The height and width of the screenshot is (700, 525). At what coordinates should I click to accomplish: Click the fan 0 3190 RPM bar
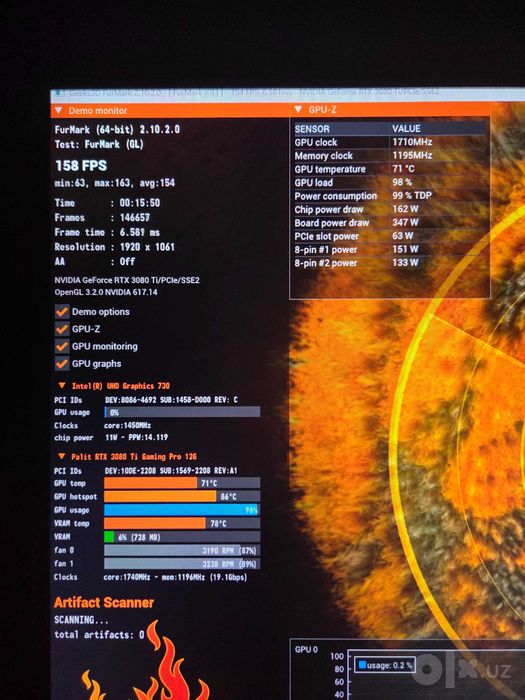[x=182, y=550]
